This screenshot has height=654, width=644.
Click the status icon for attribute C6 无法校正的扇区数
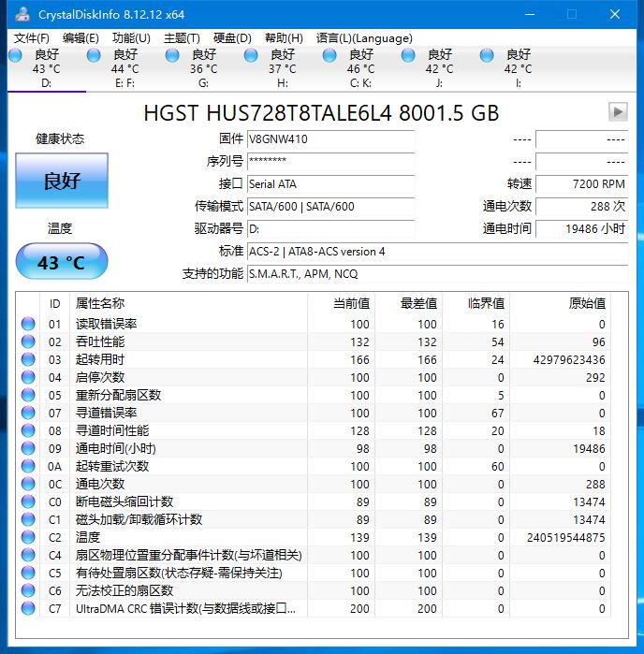(x=28, y=590)
